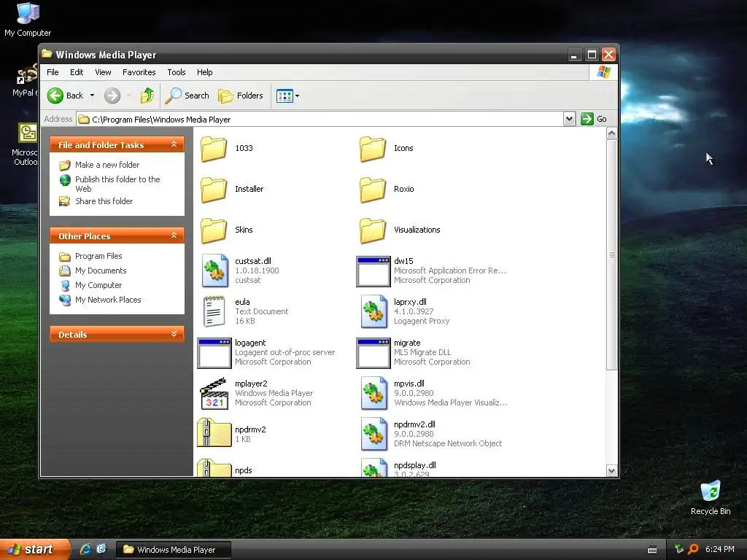The image size is (747, 560).
Task: Select the mplayer2 clapperboard icon
Action: [x=214, y=394]
